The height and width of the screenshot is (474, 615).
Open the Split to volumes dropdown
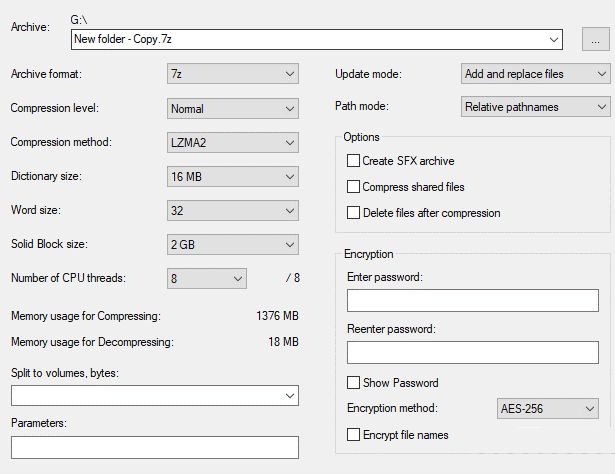click(155, 396)
